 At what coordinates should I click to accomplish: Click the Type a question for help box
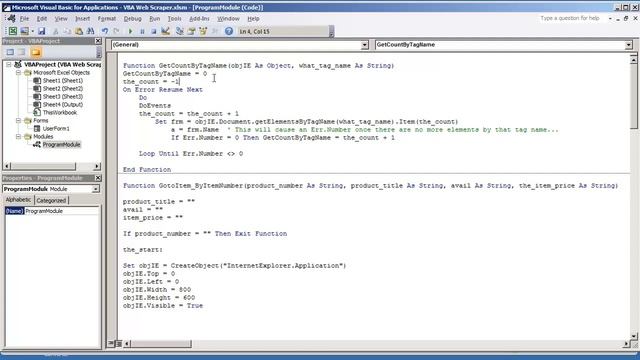tap(570, 18)
